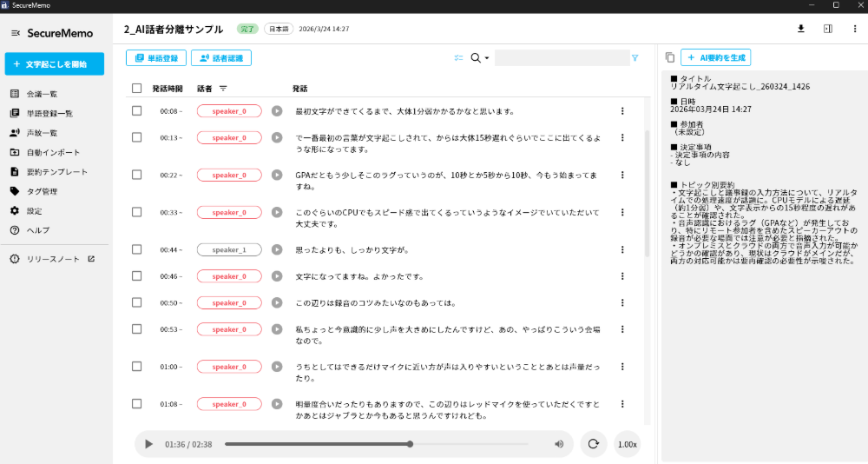Open the header three-dot options menu
This screenshot has width=868, height=464.
[855, 29]
